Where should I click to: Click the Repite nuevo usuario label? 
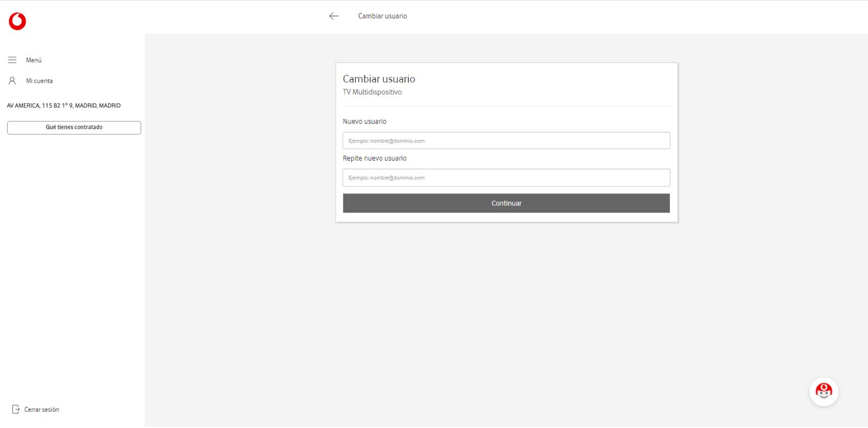(x=374, y=158)
